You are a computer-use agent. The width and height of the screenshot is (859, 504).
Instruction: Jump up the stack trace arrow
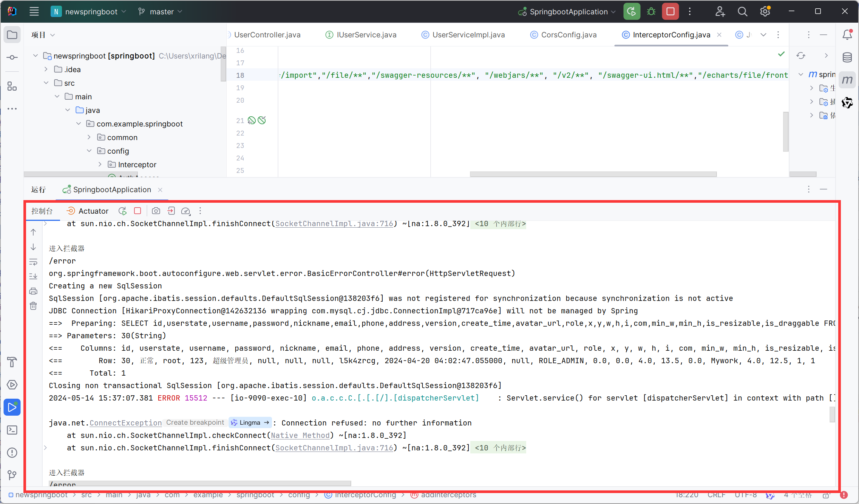tap(33, 232)
